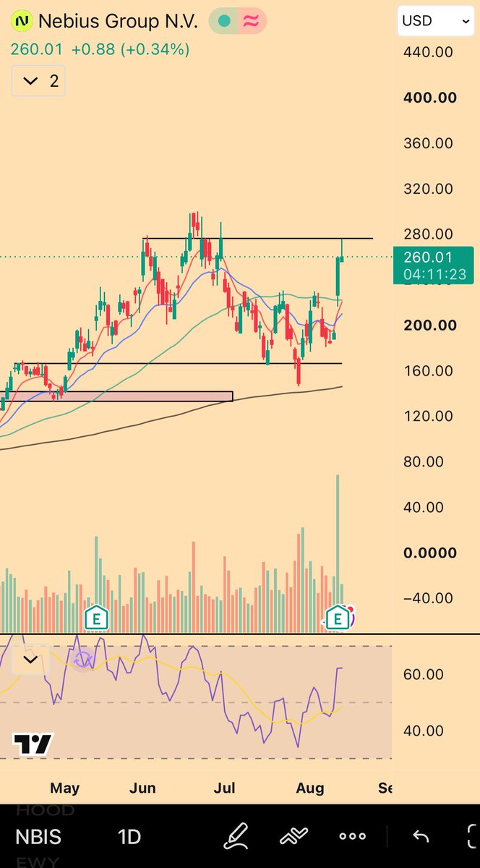Click the Jul date axis label
The height and width of the screenshot is (868, 480).
[x=225, y=788]
